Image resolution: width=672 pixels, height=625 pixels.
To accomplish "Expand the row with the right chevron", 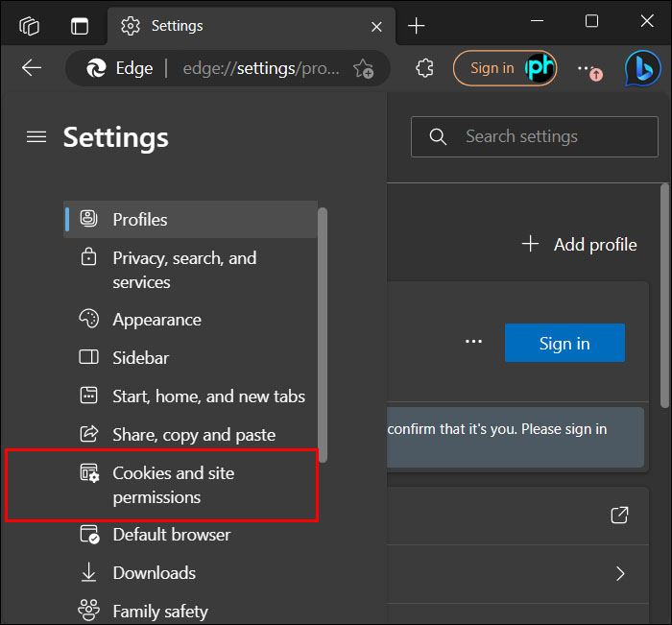I will pos(620,573).
